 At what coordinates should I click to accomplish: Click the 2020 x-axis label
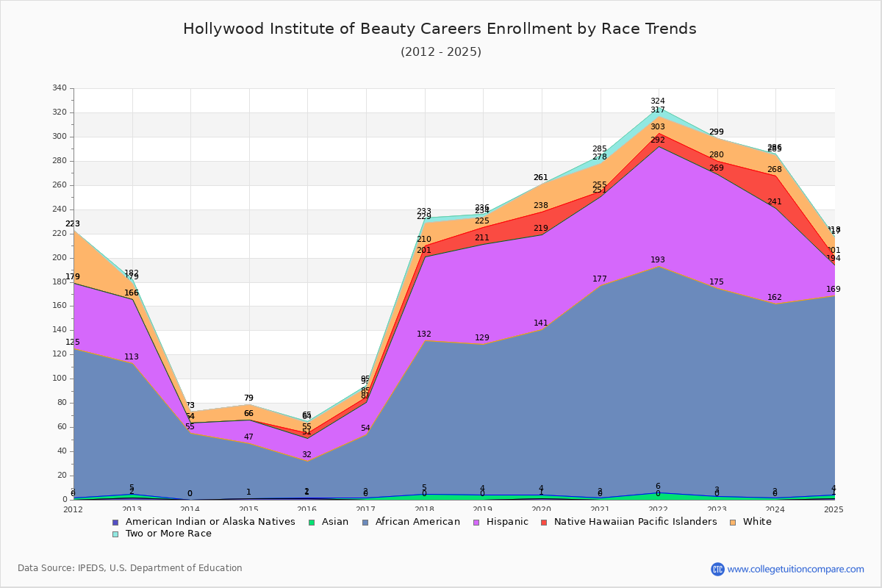[x=542, y=509]
